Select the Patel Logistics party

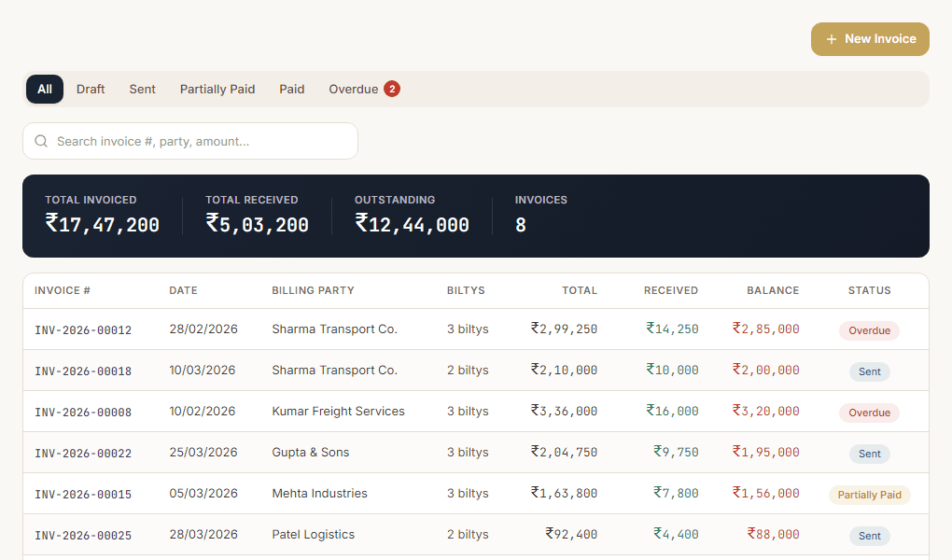point(314,535)
